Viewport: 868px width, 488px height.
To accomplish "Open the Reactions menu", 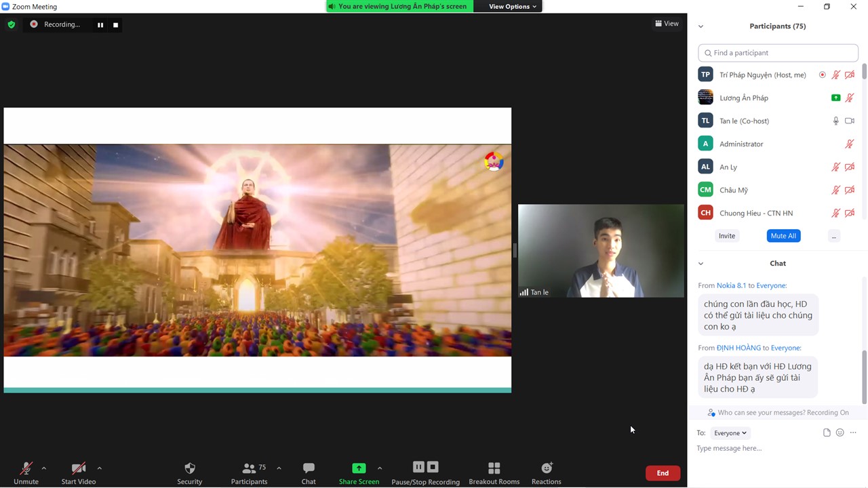I will [x=547, y=473].
